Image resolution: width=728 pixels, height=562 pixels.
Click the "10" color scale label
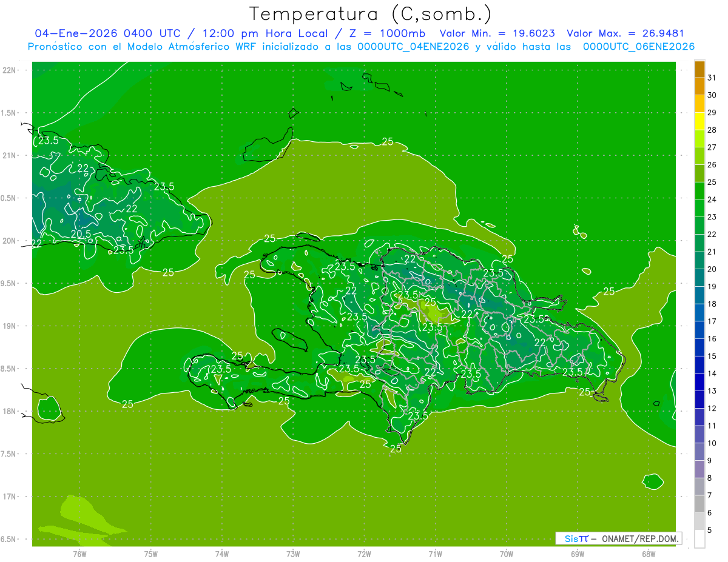[x=712, y=444]
